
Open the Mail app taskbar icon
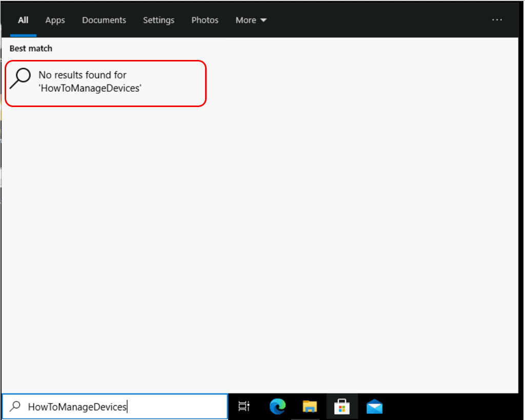pos(374,407)
